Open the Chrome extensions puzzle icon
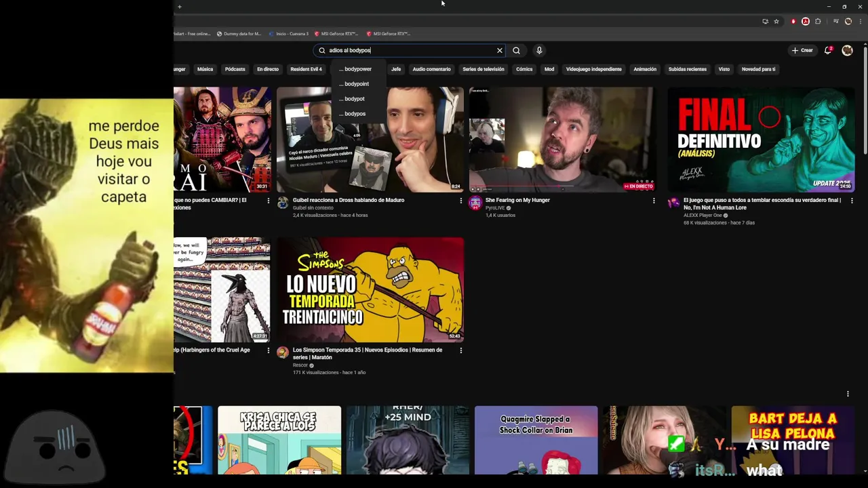Screen dimensions: 868x488 [818, 21]
